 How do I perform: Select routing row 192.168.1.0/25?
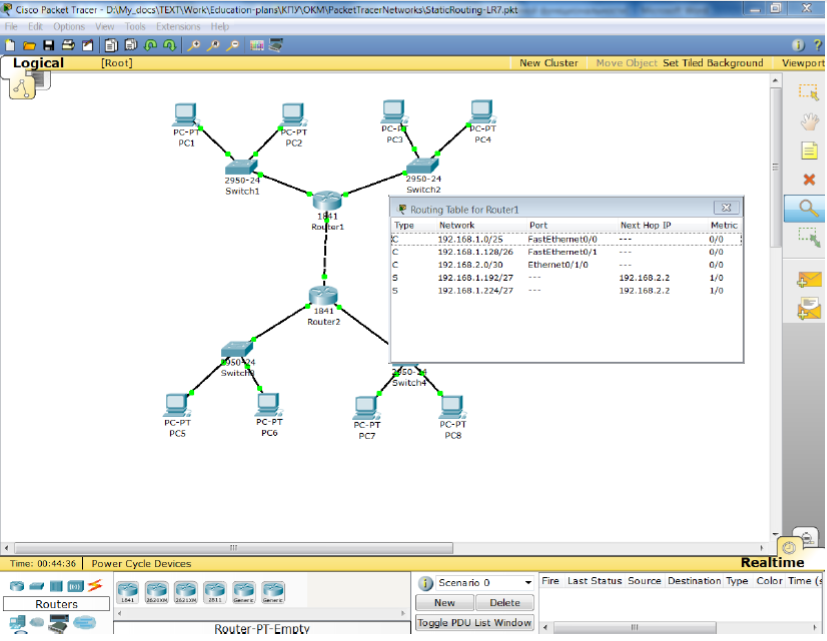(x=567, y=240)
